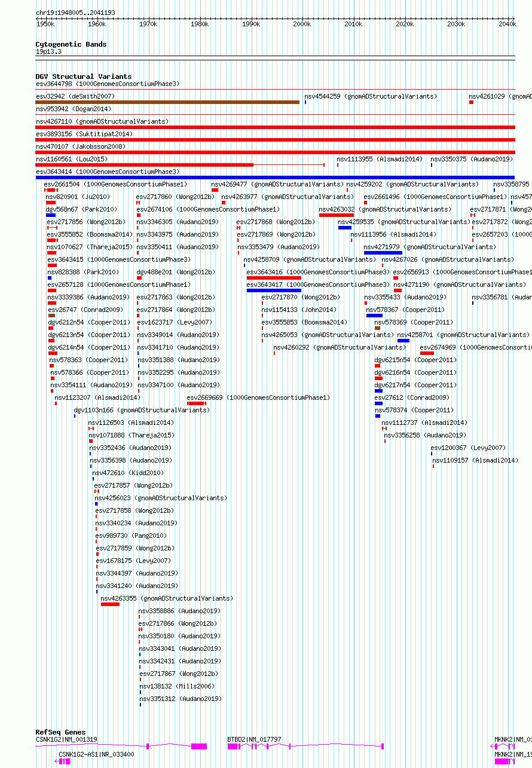Select BTBD2|NM_017797 gene label
The width and height of the screenshot is (532, 768).
pos(254,739)
